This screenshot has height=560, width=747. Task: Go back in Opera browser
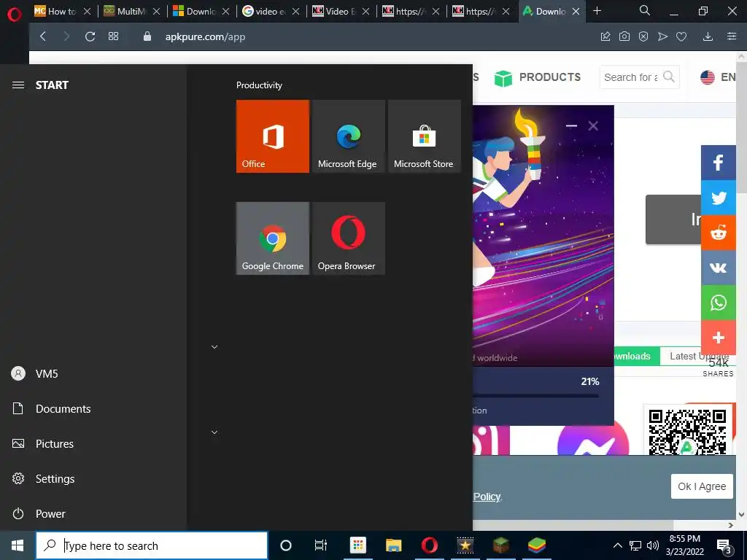point(43,36)
